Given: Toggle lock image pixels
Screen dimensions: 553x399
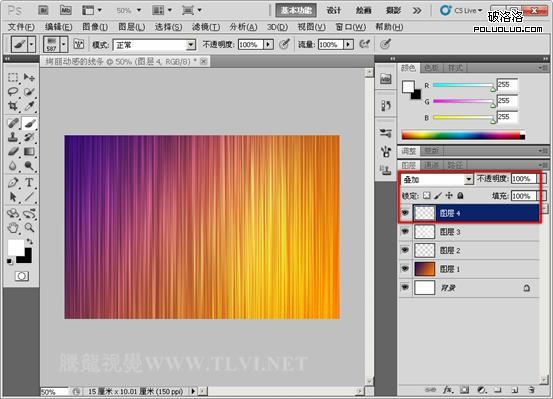Looking at the screenshot, I should coord(438,195).
